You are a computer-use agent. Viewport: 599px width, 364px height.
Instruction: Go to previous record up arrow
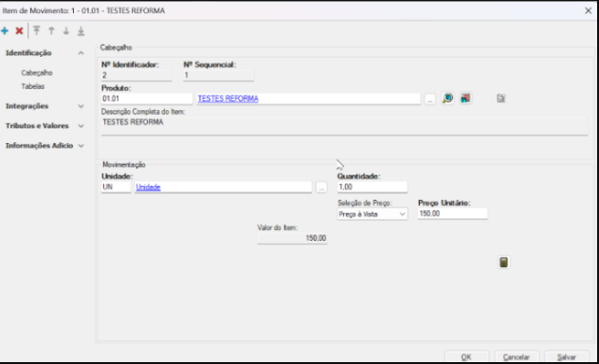coord(51,30)
